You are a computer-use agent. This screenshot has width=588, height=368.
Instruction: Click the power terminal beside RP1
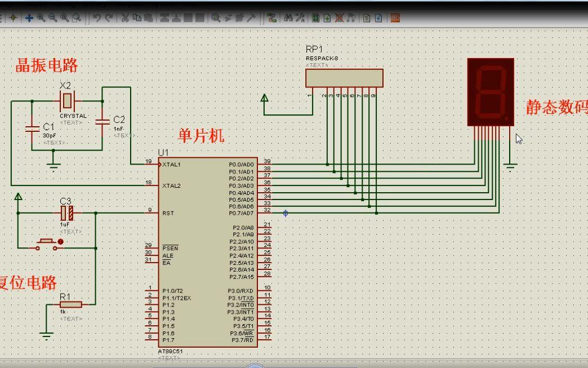(264, 98)
